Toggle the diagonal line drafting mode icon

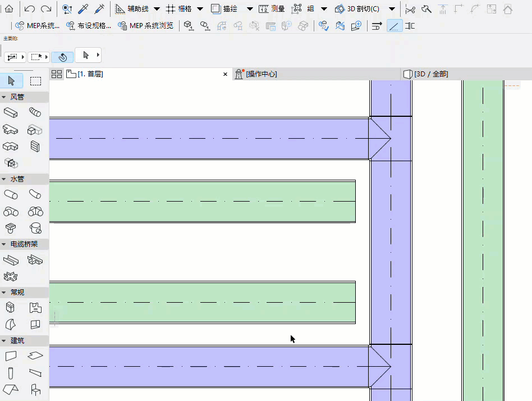394,26
